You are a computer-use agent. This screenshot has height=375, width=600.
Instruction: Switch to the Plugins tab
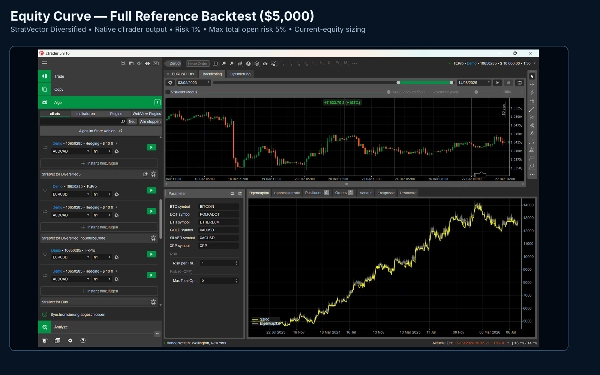(x=116, y=114)
